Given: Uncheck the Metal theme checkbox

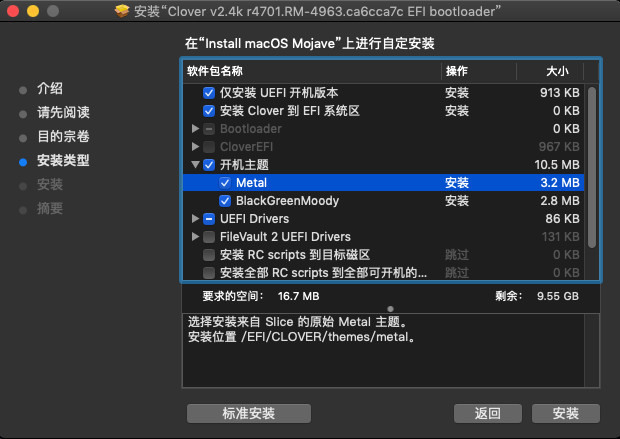Looking at the screenshot, I should point(225,183).
